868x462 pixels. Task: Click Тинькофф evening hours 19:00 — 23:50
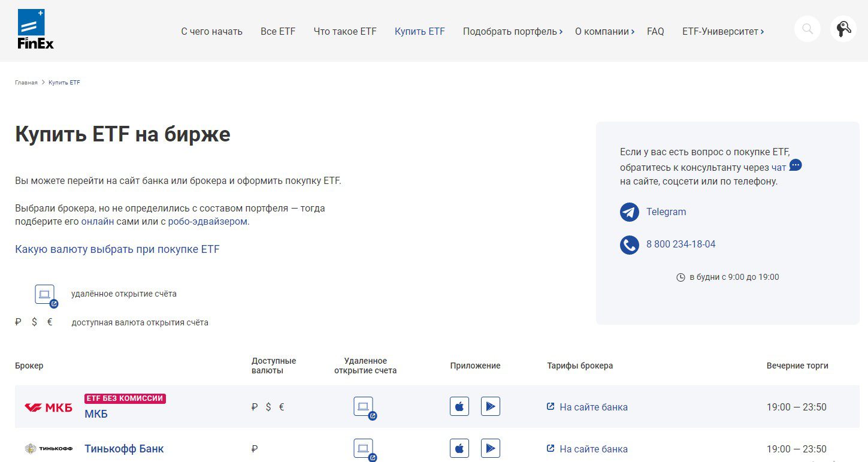(797, 449)
